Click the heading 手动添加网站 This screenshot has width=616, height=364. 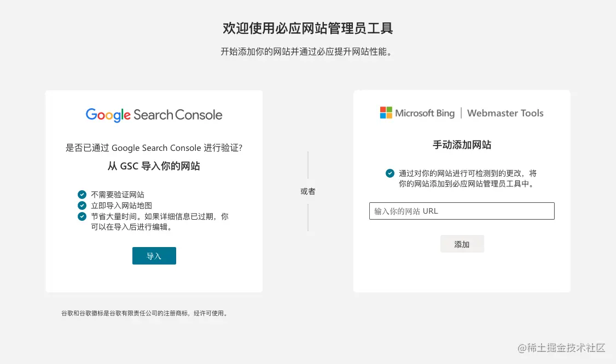(x=462, y=145)
